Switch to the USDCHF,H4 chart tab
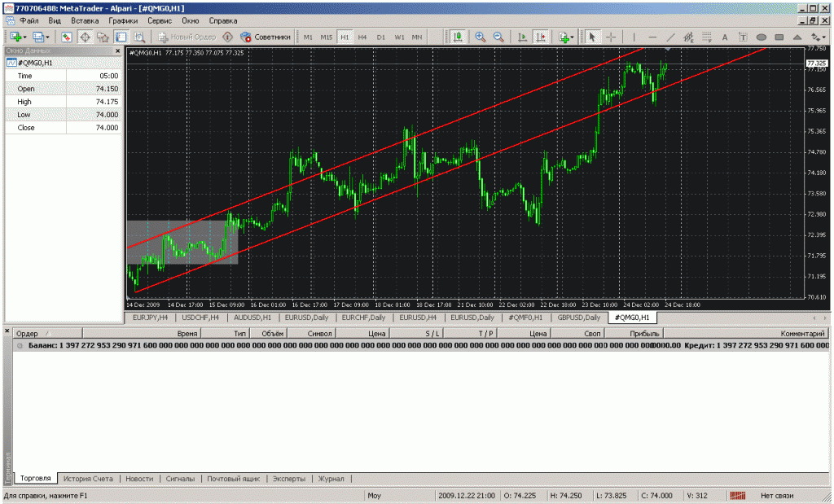The height and width of the screenshot is (504, 834). tap(200, 318)
